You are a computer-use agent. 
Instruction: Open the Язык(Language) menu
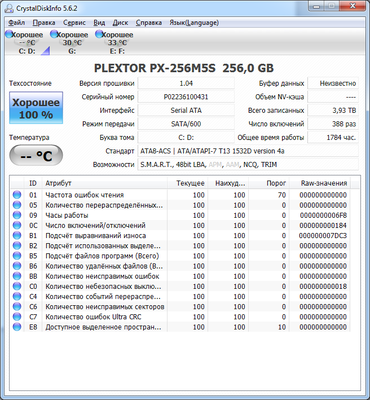point(194,23)
